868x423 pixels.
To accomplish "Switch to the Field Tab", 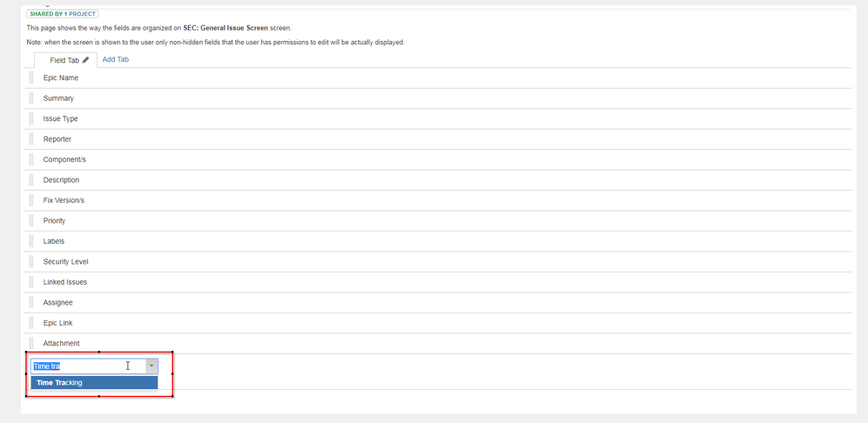I will click(x=64, y=60).
